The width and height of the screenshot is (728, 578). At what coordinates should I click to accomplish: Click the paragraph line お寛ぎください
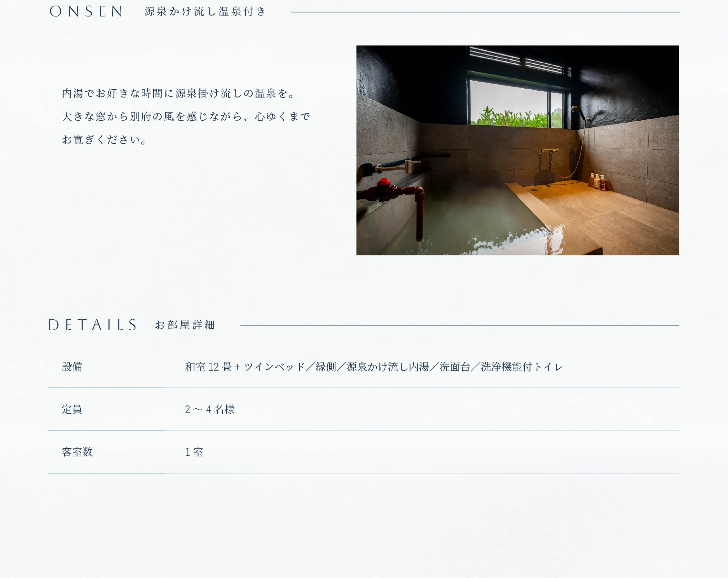pos(104,139)
